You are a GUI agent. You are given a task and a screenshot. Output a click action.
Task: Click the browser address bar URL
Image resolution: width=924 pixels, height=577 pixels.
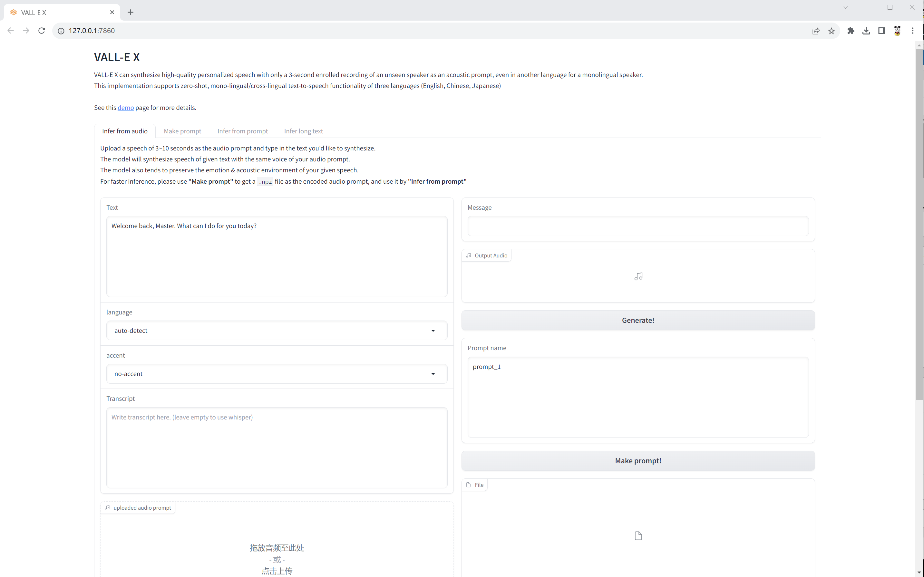pos(92,31)
